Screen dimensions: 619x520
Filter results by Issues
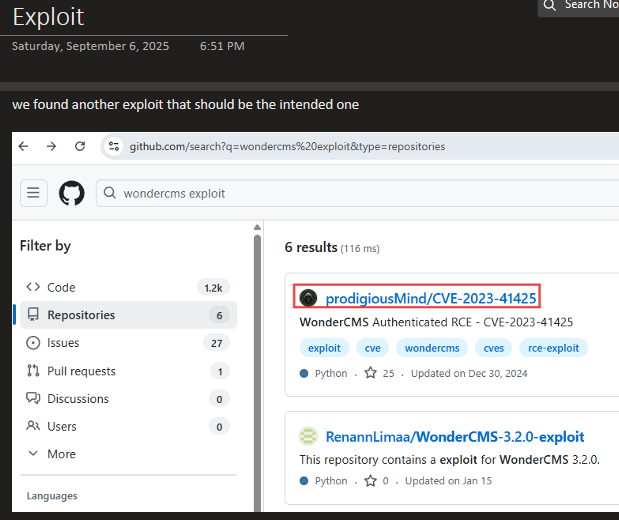coord(66,343)
